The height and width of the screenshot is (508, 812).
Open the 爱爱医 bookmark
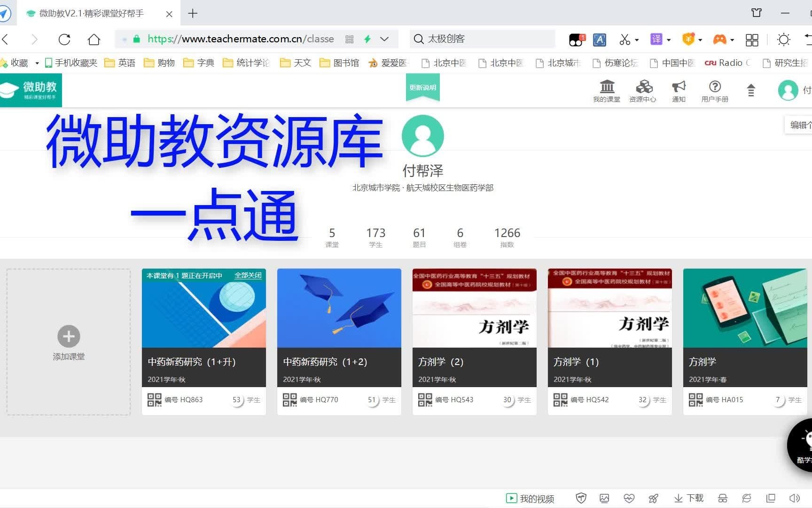(389, 63)
